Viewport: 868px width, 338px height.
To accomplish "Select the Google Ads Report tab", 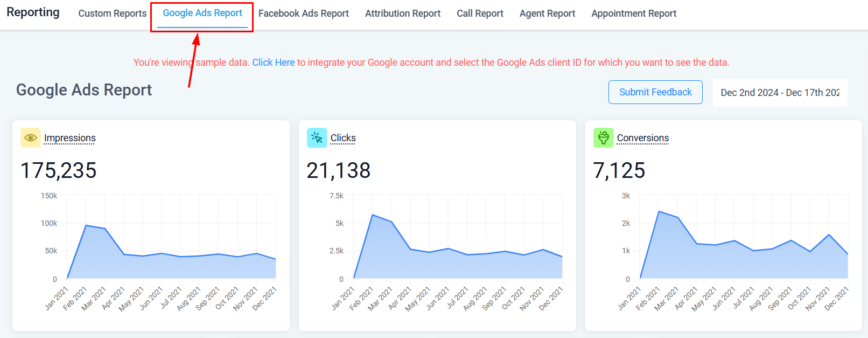I will point(202,13).
